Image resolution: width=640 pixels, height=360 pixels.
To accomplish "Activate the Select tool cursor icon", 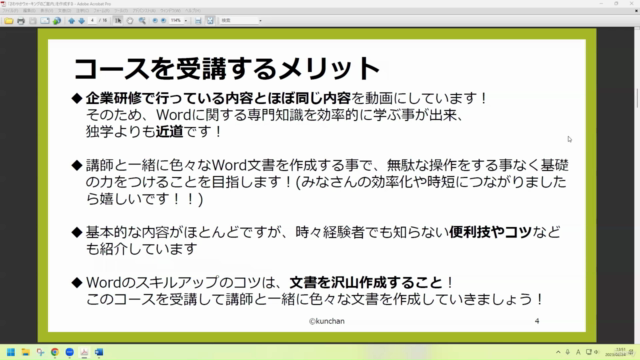I will pos(118,20).
